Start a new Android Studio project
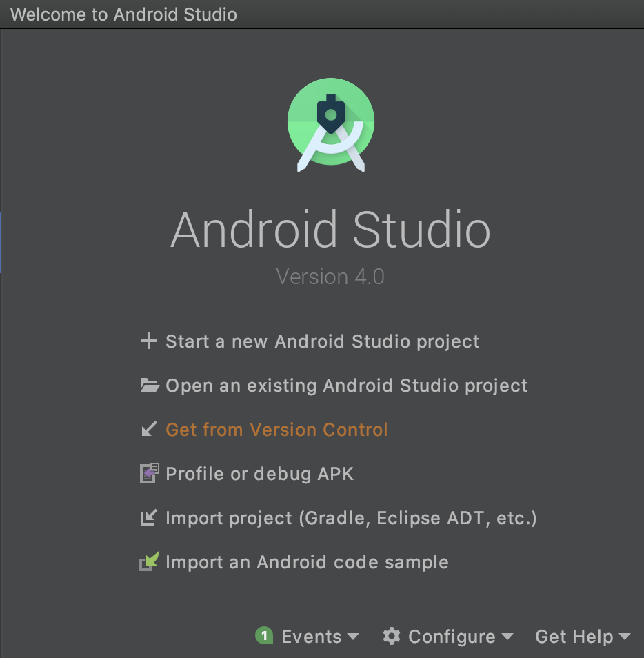This screenshot has width=644, height=658. (321, 341)
